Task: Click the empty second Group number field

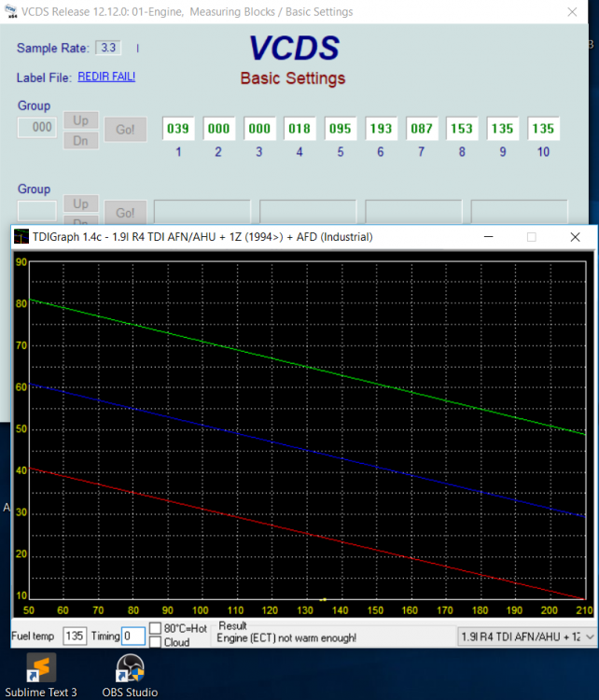Action: pos(37,211)
